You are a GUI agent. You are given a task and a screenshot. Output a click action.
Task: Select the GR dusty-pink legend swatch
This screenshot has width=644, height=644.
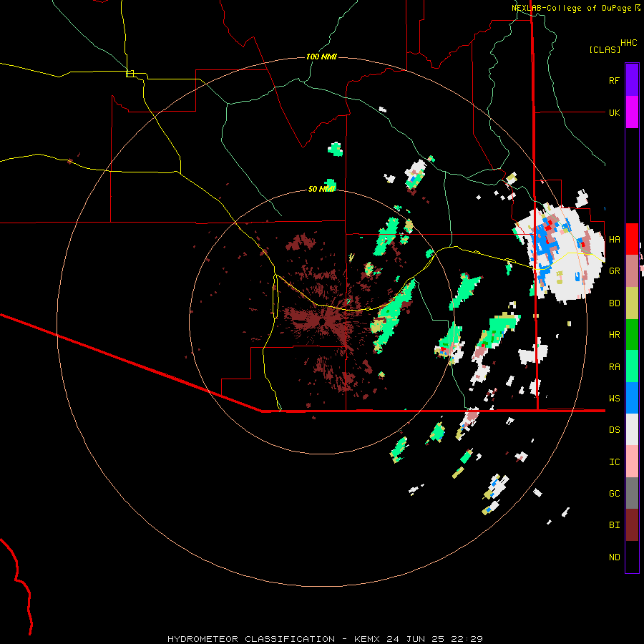632,270
